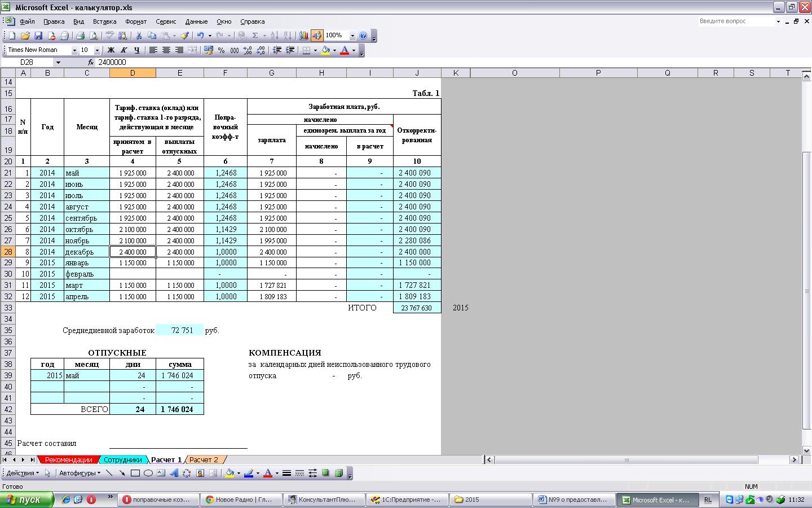The image size is (812, 508).
Task: Open Font Color dropdown arrow in Formatting toolbar
Action: point(354,50)
